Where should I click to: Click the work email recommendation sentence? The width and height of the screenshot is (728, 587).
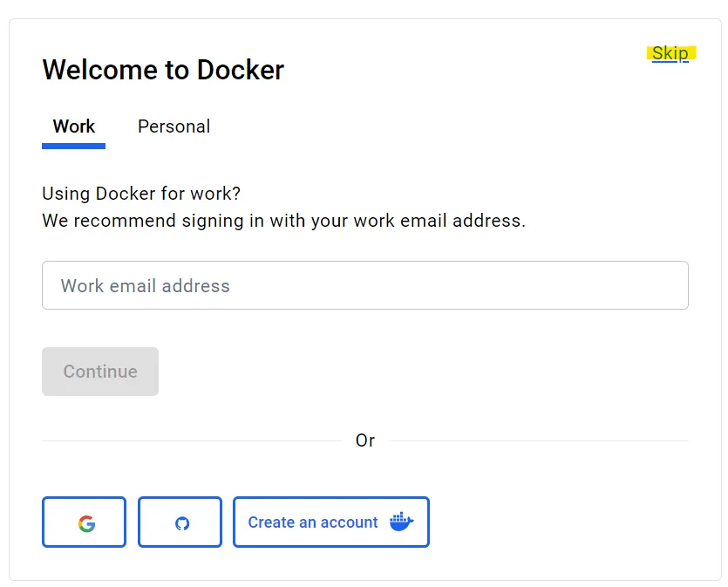tap(283, 221)
